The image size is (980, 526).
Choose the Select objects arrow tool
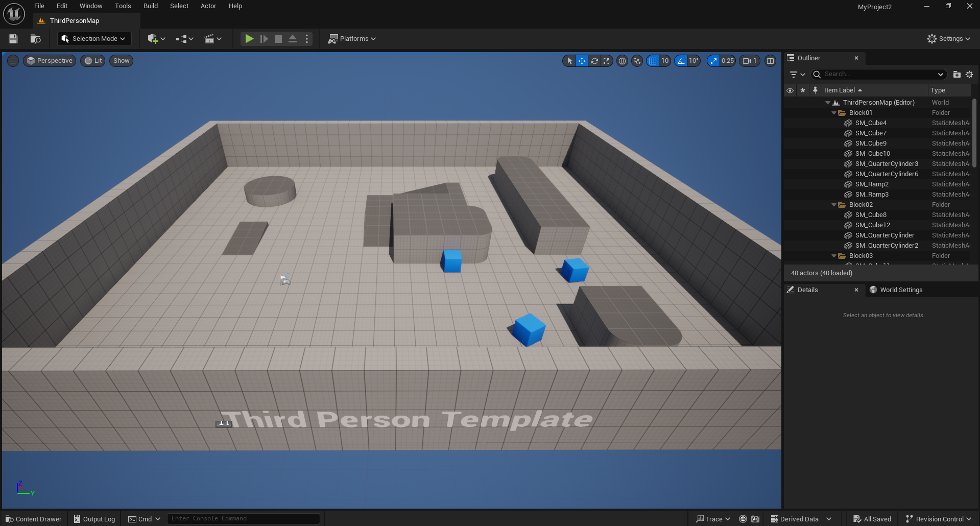click(569, 61)
